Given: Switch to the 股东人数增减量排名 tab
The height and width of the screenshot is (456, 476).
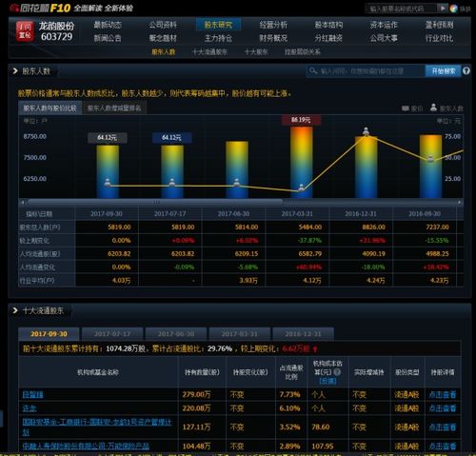Looking at the screenshot, I should [114, 109].
